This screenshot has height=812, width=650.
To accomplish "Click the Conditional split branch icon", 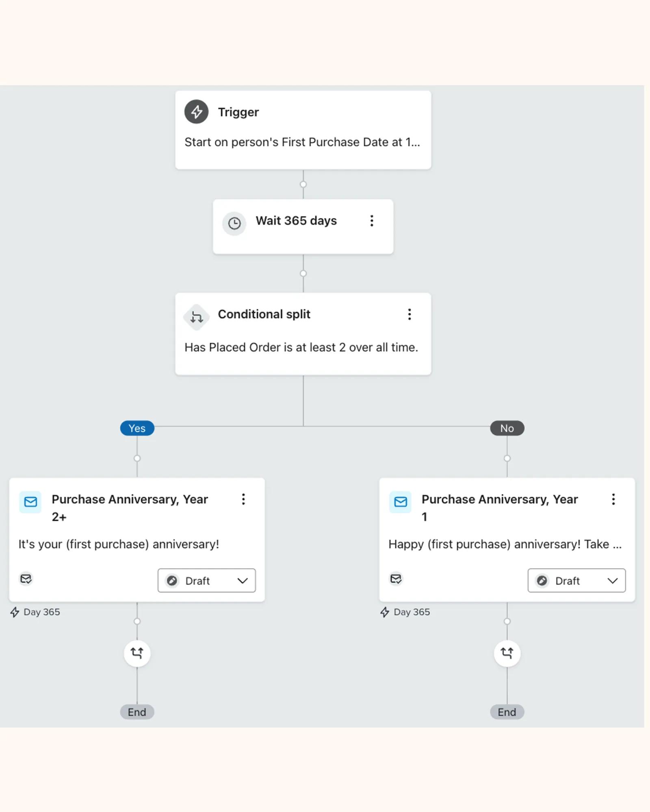I will point(196,317).
